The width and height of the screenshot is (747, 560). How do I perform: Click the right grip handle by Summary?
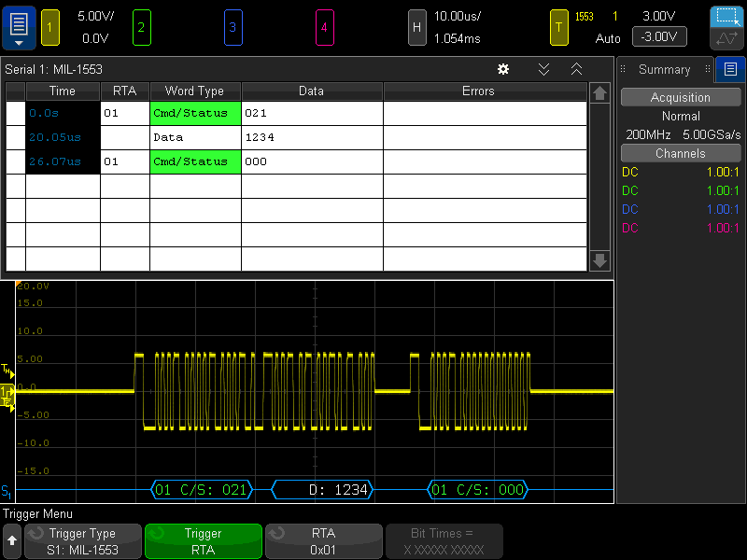(708, 69)
